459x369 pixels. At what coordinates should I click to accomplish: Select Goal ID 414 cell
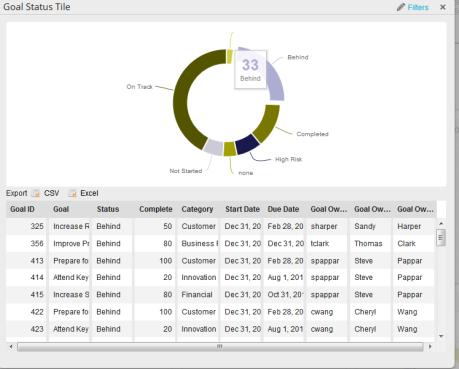coord(27,278)
